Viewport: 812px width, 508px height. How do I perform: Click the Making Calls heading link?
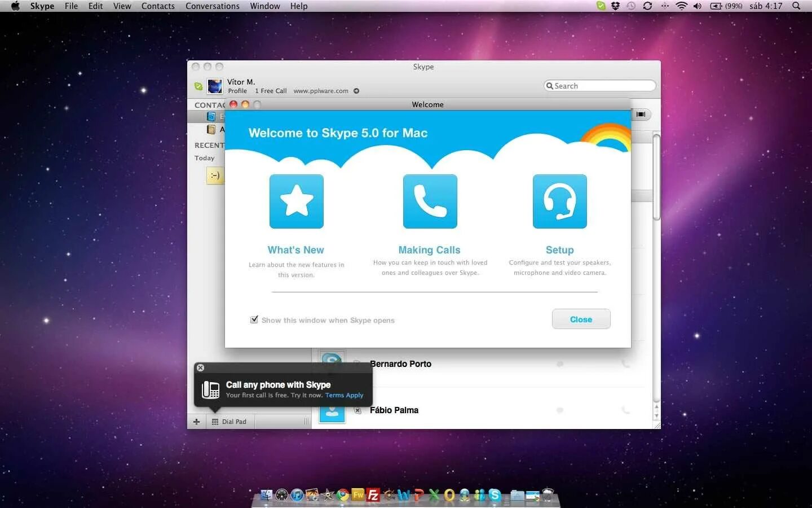429,250
